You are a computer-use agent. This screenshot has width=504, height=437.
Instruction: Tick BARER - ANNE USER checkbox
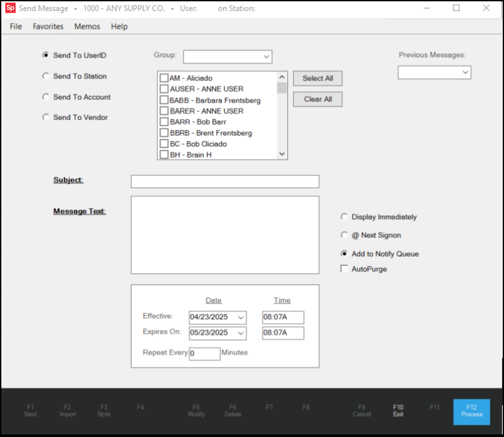click(x=164, y=111)
